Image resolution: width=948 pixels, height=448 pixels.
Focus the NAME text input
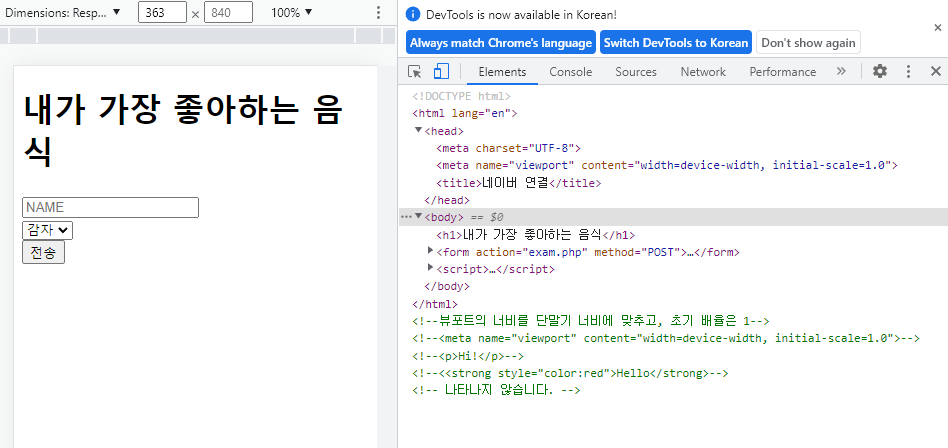110,207
